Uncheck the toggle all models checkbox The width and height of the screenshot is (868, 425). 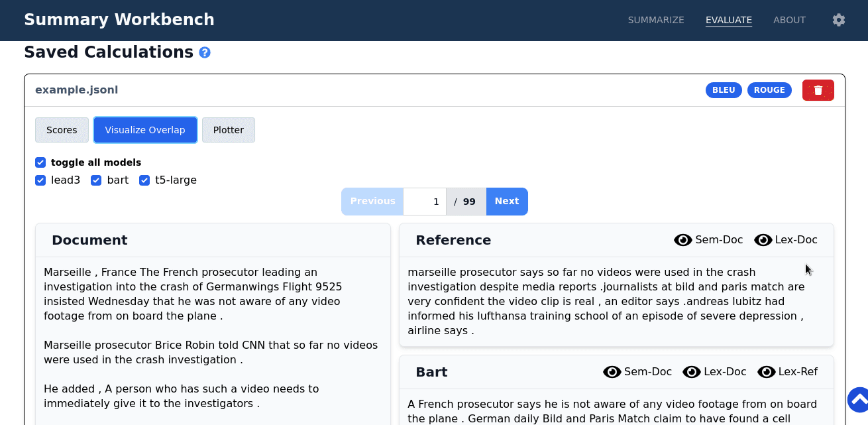40,162
